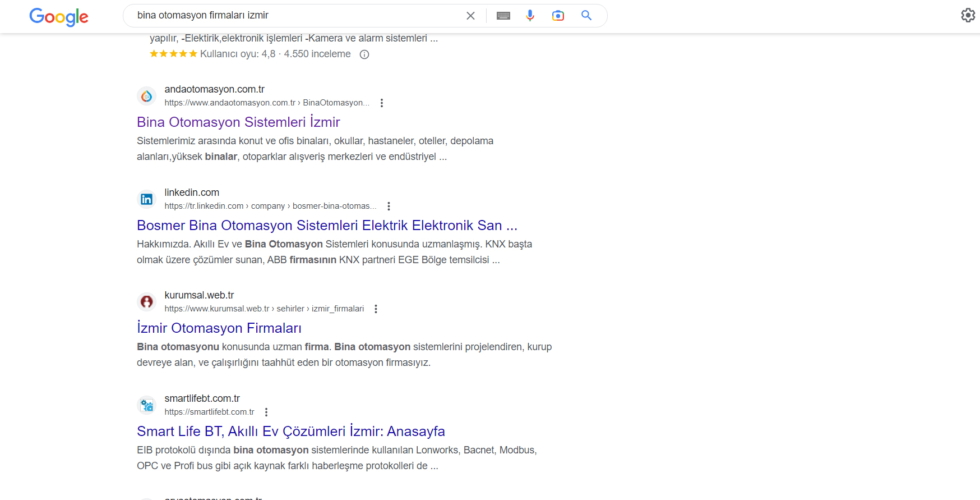
Task: Click the 'andaotomasyon.com.tr' site name
Action: click(214, 89)
